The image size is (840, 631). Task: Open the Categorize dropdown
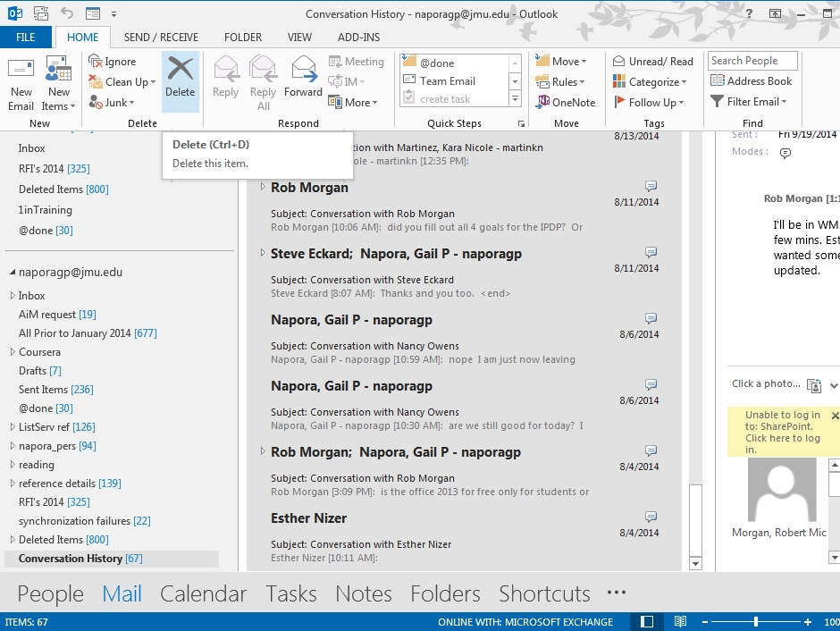[x=650, y=82]
